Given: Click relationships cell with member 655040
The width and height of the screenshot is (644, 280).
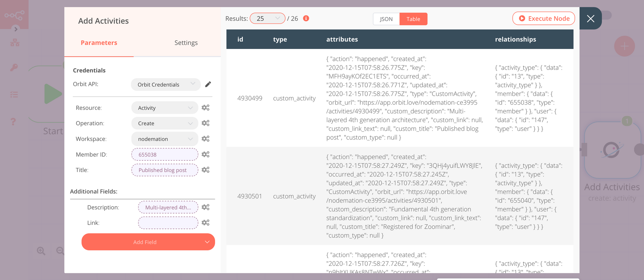Looking at the screenshot, I should tap(529, 196).
